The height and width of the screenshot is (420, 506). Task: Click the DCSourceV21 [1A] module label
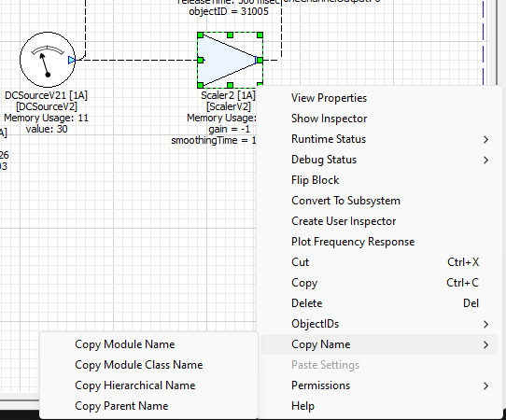[x=46, y=95]
